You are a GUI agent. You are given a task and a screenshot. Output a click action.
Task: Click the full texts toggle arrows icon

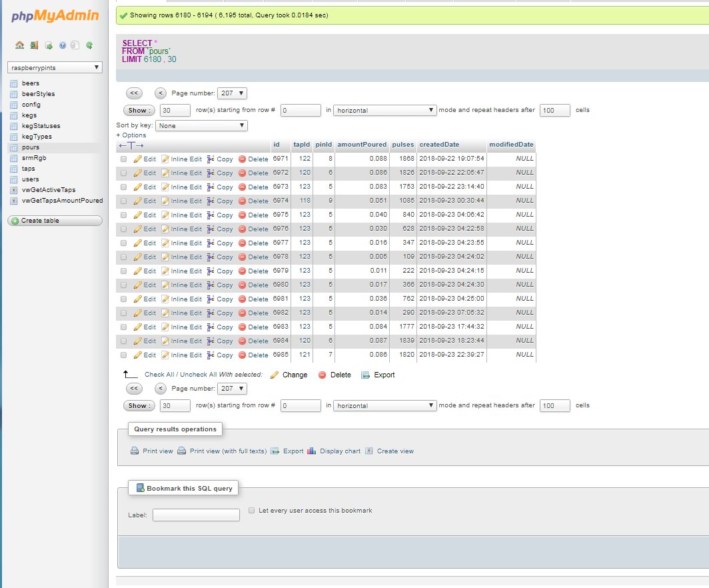pyautogui.click(x=131, y=145)
